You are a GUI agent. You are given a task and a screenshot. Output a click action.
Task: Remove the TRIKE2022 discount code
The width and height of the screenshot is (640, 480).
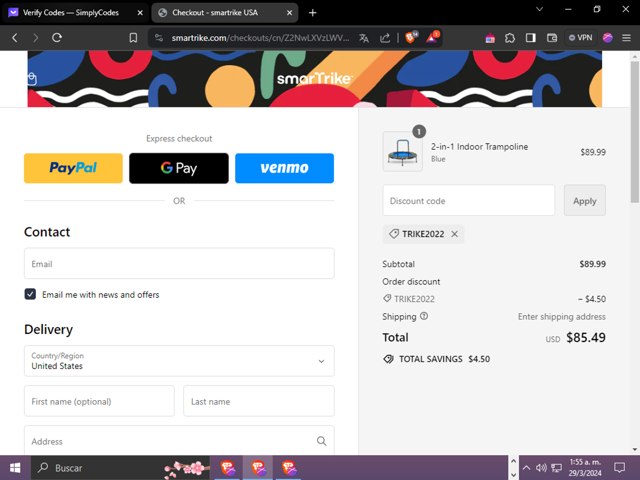tap(455, 234)
